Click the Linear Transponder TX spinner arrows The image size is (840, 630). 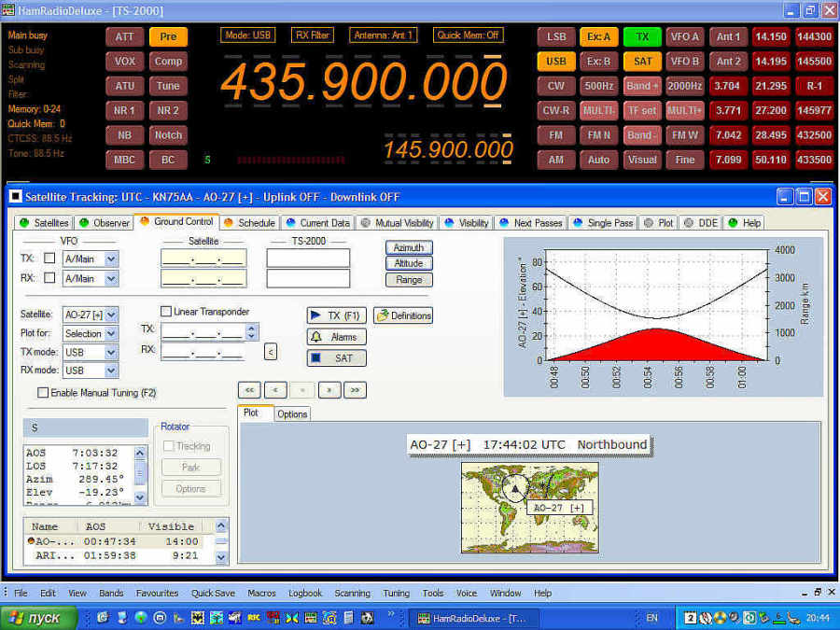251,331
